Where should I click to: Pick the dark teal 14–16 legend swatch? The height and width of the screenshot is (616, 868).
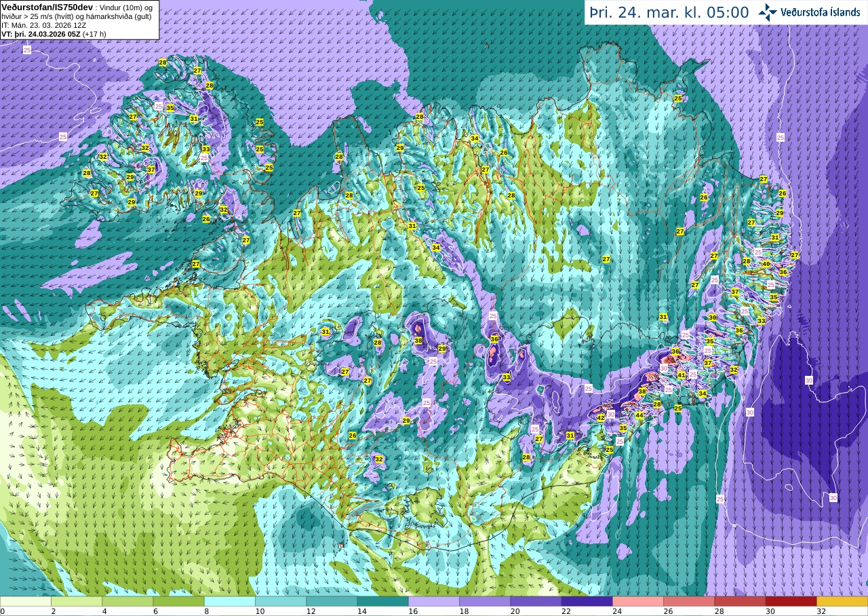(382, 601)
